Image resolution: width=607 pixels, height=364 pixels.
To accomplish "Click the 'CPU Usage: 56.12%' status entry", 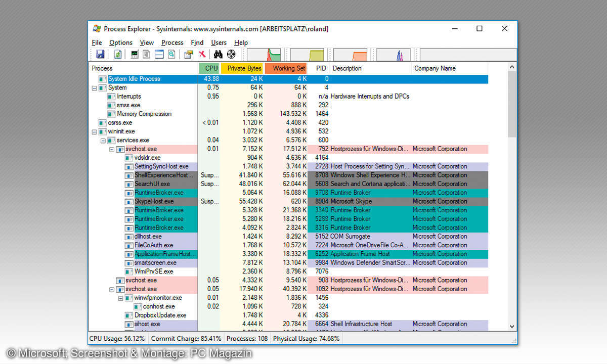I will (x=117, y=339).
